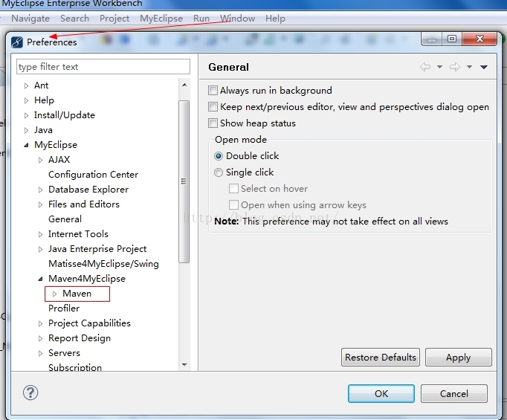Expand the Servers node

(x=40, y=353)
